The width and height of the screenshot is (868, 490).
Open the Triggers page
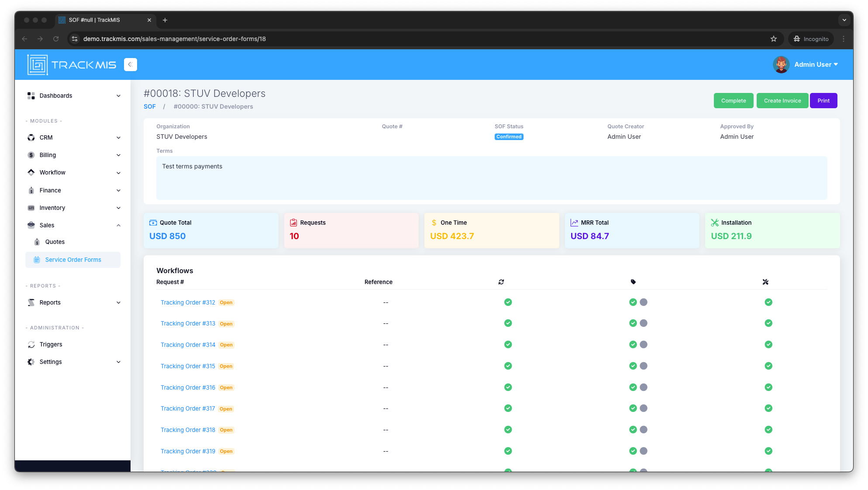(x=51, y=344)
